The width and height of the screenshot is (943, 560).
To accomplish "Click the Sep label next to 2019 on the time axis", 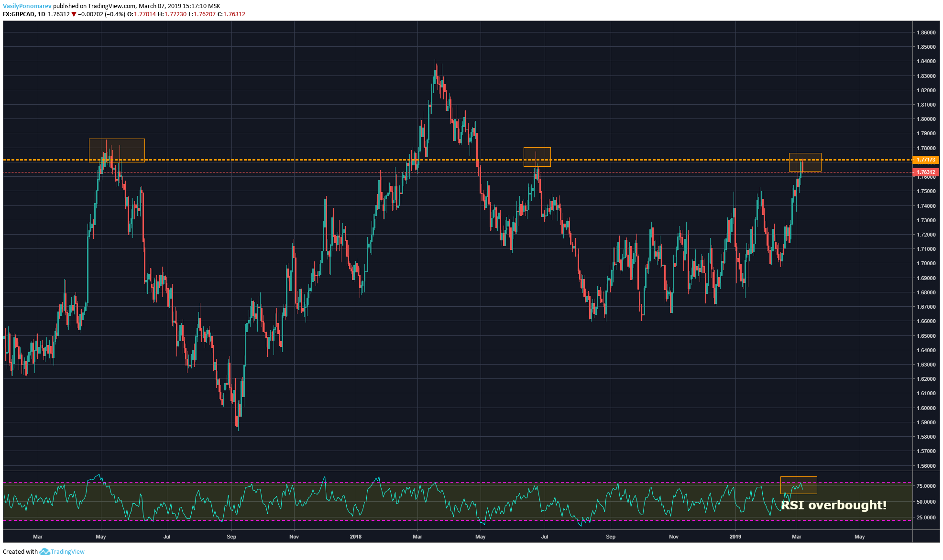I will point(610,537).
